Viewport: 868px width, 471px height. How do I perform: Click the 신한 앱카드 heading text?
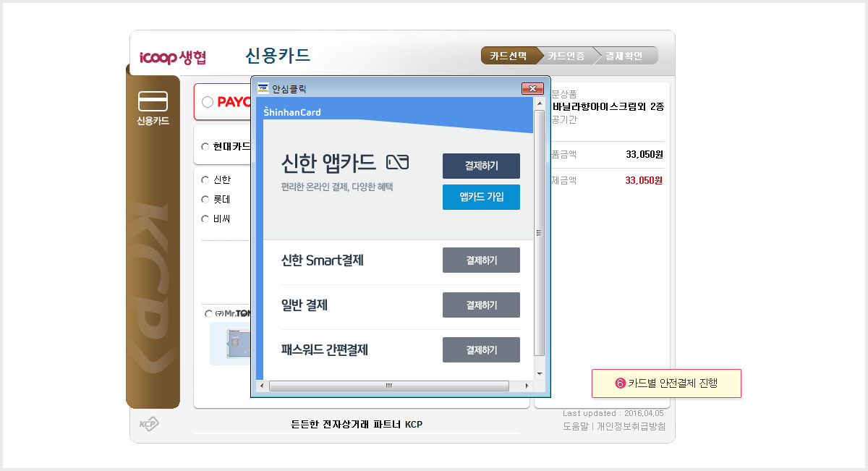[x=328, y=161]
